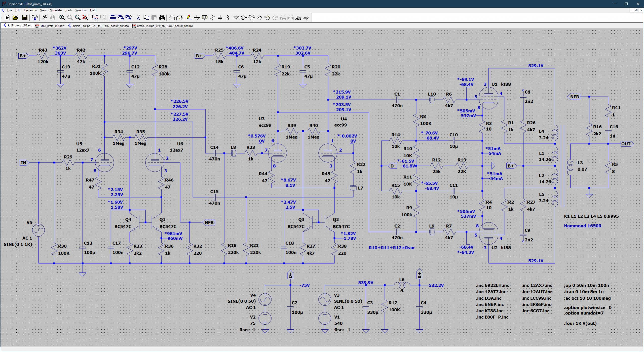This screenshot has width=644, height=352.
Task: Open the Component gate icon
Action: pos(244,18)
